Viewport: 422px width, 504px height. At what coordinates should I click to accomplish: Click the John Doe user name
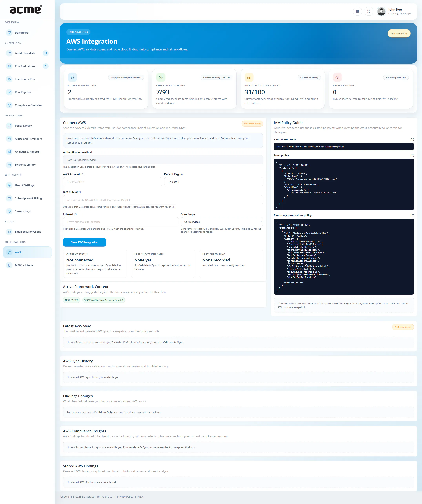395,10
